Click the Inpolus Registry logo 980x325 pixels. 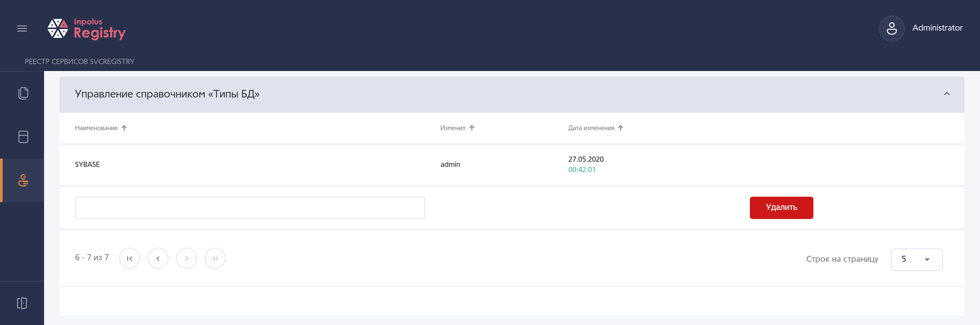pos(86,29)
